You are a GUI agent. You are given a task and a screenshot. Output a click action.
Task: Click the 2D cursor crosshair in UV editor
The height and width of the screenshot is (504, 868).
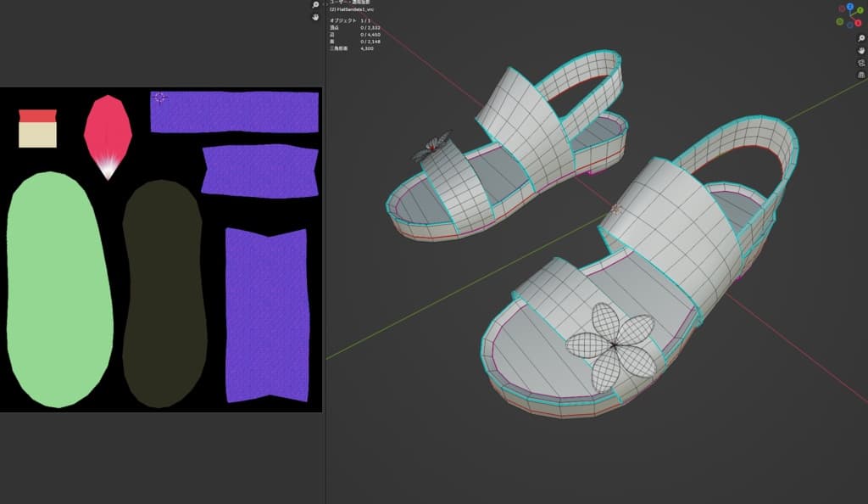pyautogui.click(x=159, y=98)
